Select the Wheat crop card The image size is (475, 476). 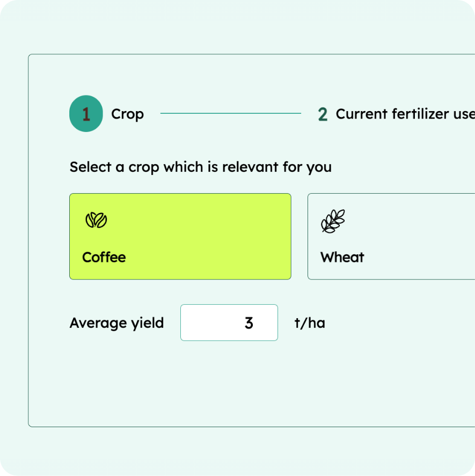(x=391, y=236)
